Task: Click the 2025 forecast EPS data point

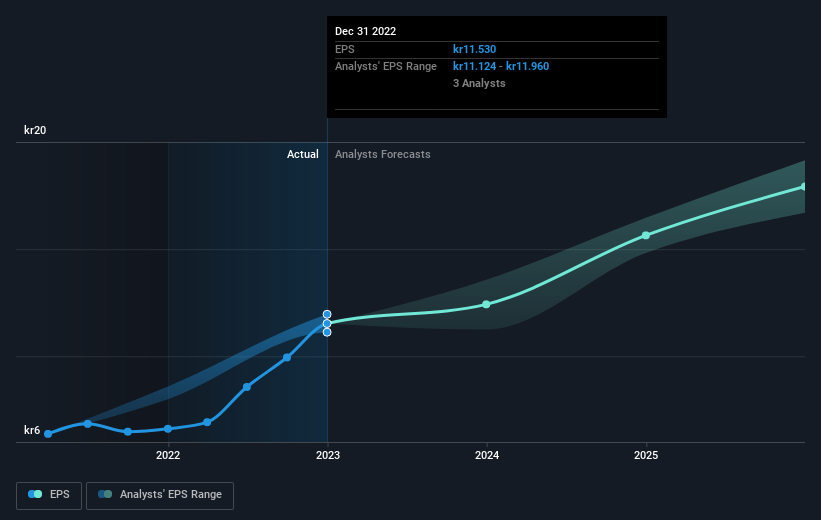Action: click(x=646, y=236)
